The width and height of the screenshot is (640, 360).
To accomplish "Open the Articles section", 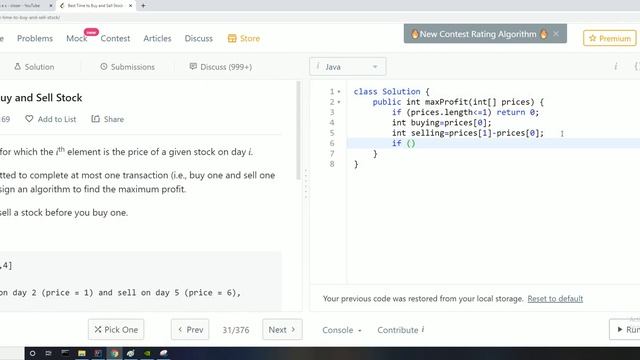I will [x=157, y=38].
